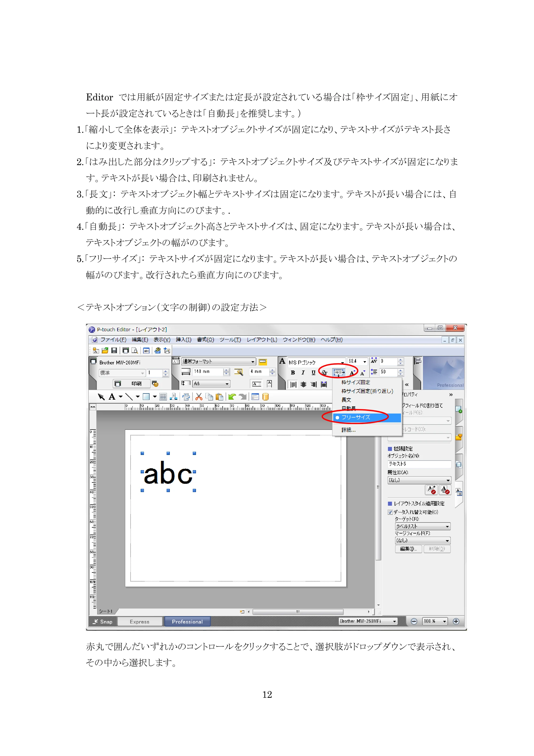Toggle Underline text formatting
This screenshot has height=756, width=534.
[313, 373]
